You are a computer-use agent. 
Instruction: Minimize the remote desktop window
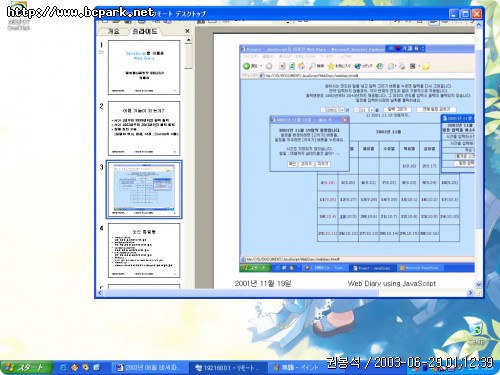click(x=454, y=14)
